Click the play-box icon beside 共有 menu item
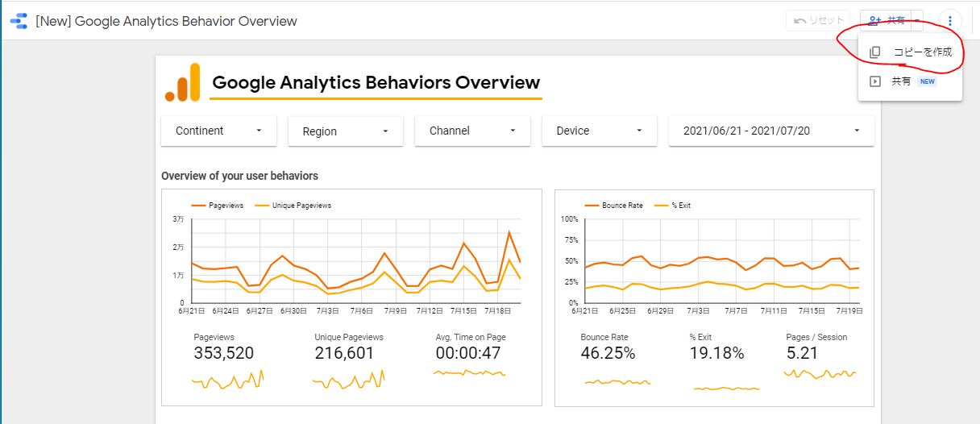The image size is (980, 424). click(x=875, y=81)
